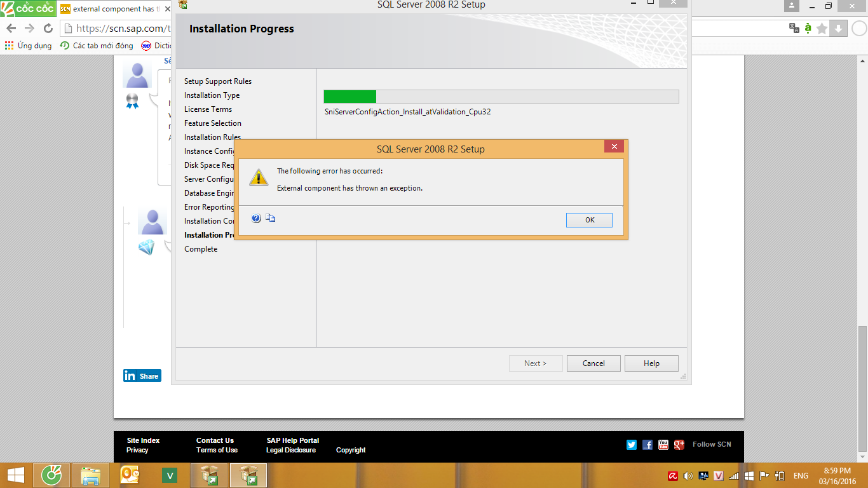The height and width of the screenshot is (488, 868).
Task: Open the Legal Disclosure footer link
Action: point(291,450)
